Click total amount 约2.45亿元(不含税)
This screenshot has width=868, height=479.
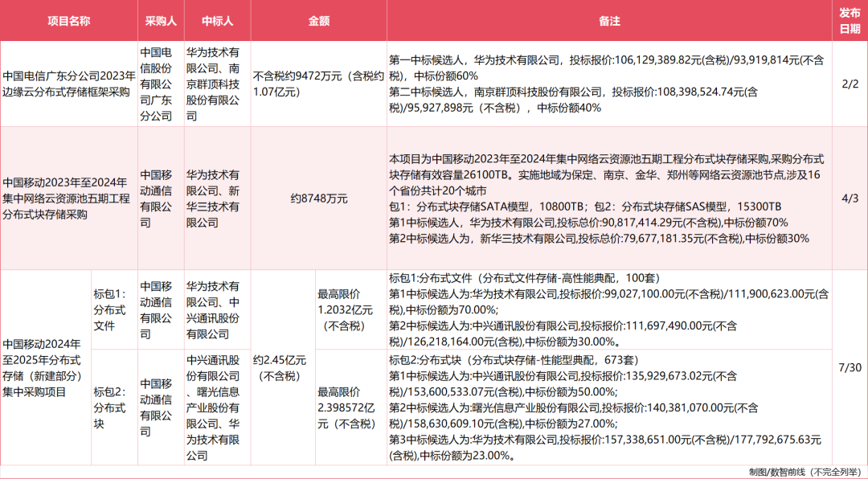(x=282, y=369)
